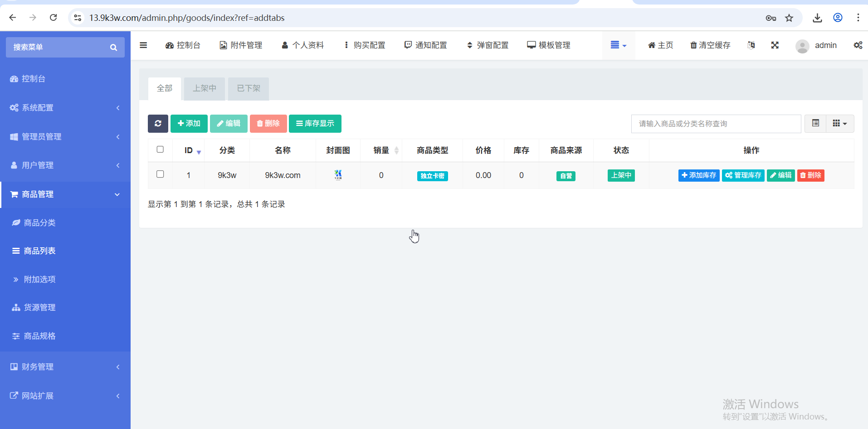Open the password key icon in address bar

(x=770, y=18)
